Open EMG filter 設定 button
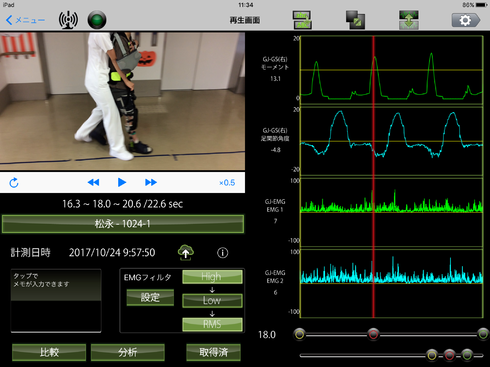This screenshot has width=490, height=367. [x=150, y=297]
